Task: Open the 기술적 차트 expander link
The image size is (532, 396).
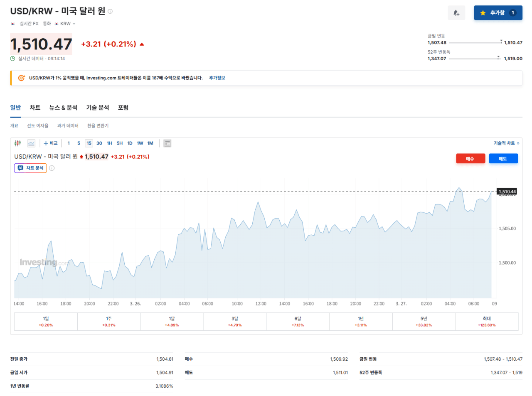Action: 506,143
